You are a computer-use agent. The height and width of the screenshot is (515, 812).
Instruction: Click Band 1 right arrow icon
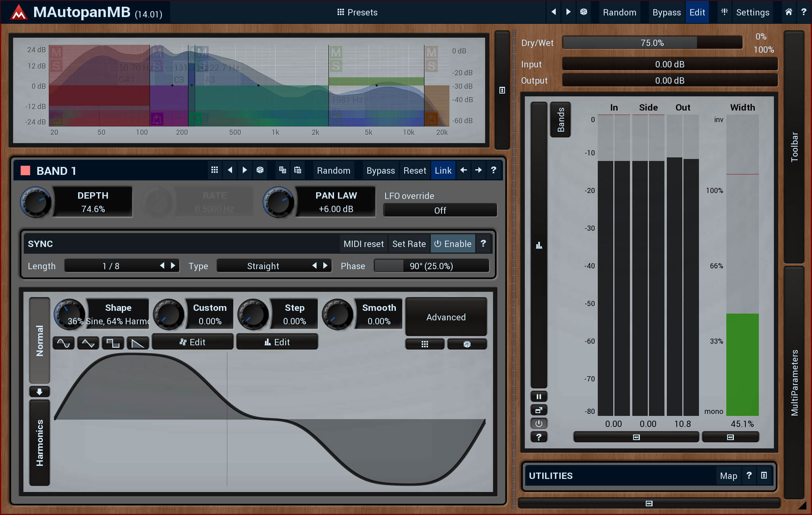tap(478, 170)
